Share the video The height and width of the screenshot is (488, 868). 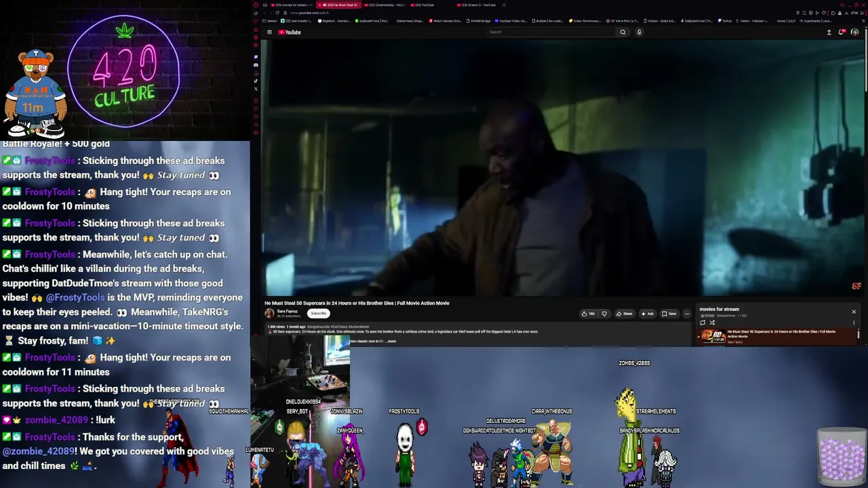[624, 314]
